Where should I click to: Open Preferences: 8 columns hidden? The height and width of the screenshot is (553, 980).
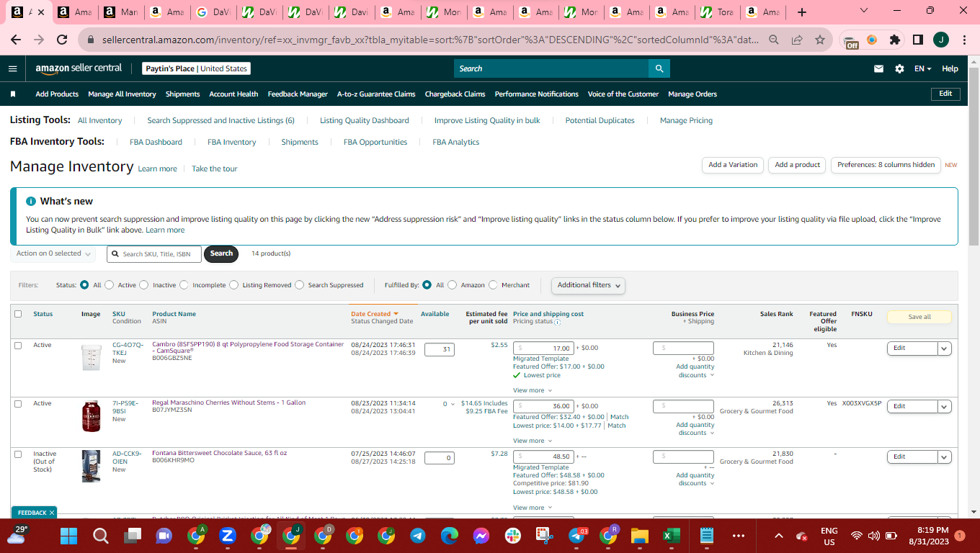886,165
